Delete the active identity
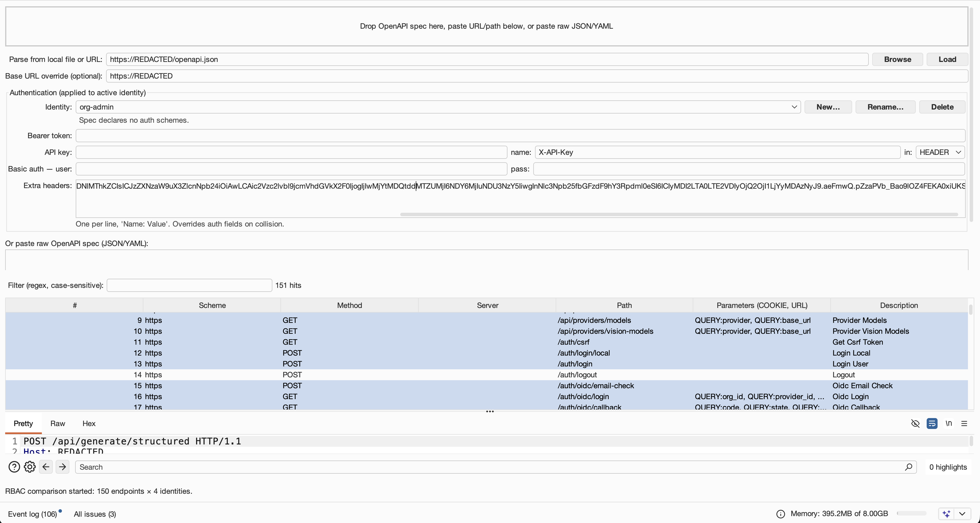 coord(942,107)
